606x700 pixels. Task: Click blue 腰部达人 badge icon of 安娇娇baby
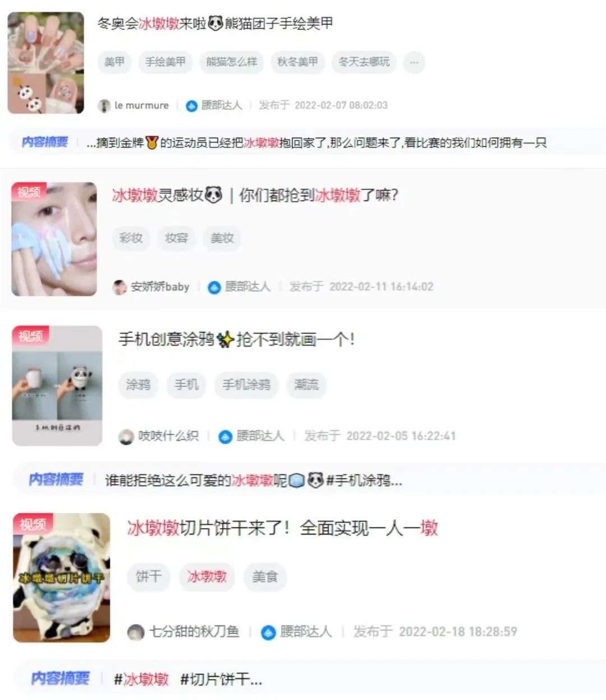point(214,287)
